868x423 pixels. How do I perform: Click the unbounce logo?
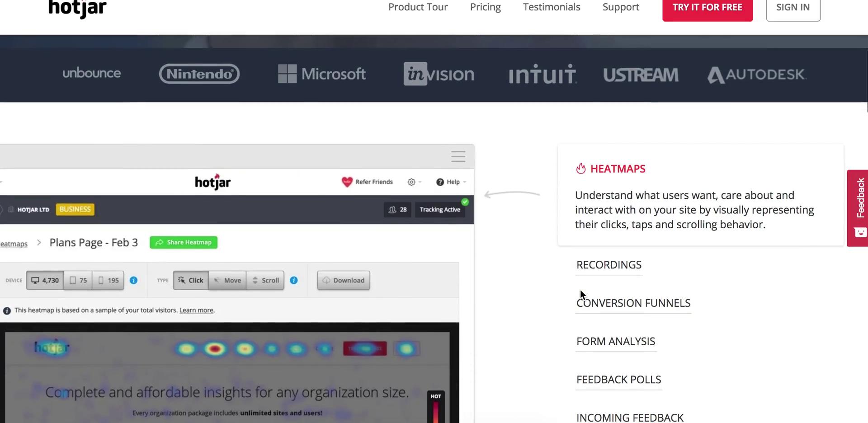(92, 73)
